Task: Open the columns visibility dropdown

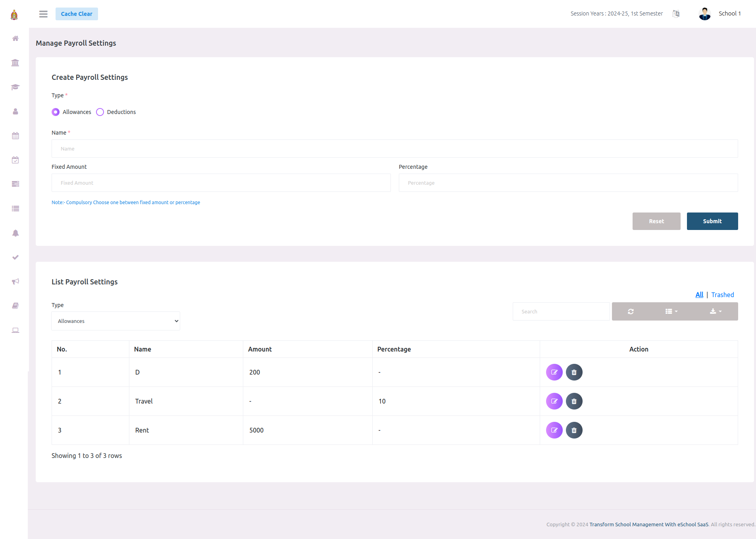Action: [671, 311]
